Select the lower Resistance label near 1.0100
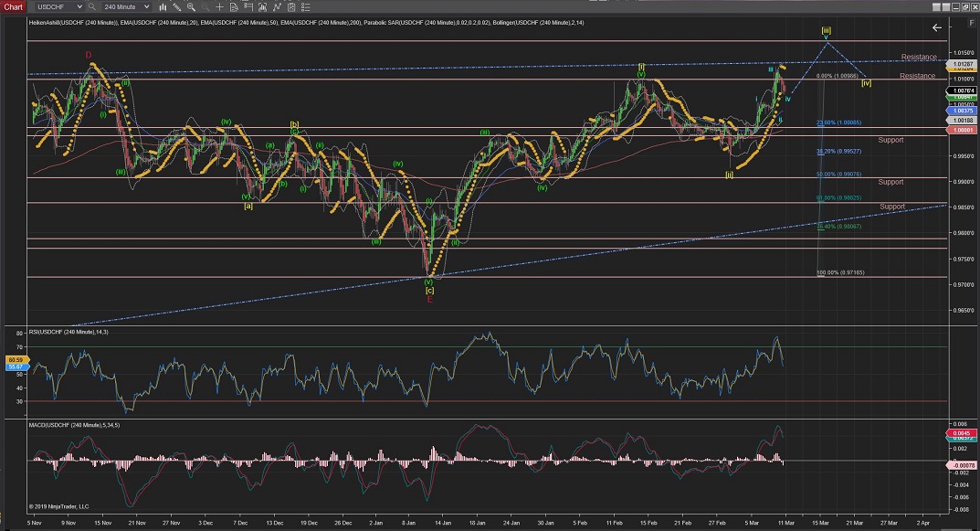 coord(918,76)
